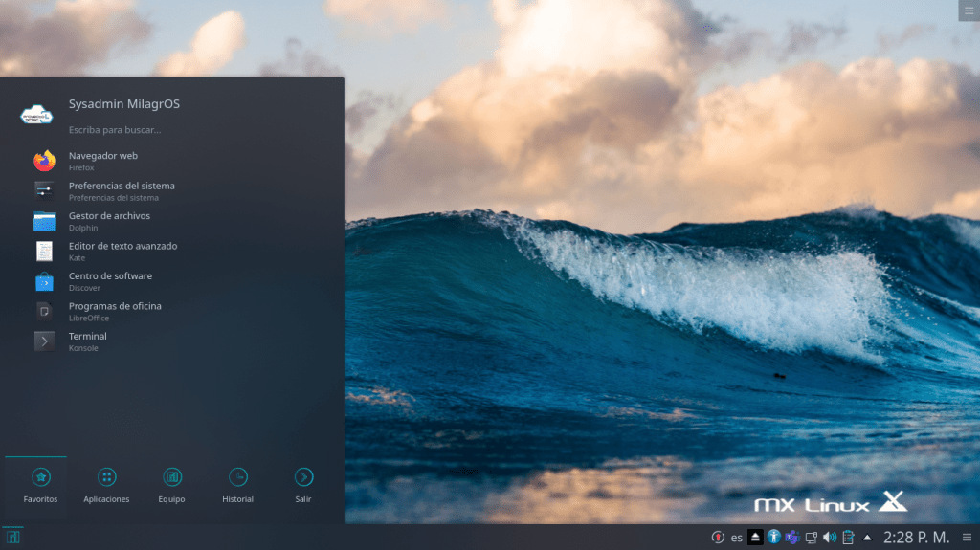Open Konsole terminal

pos(87,341)
